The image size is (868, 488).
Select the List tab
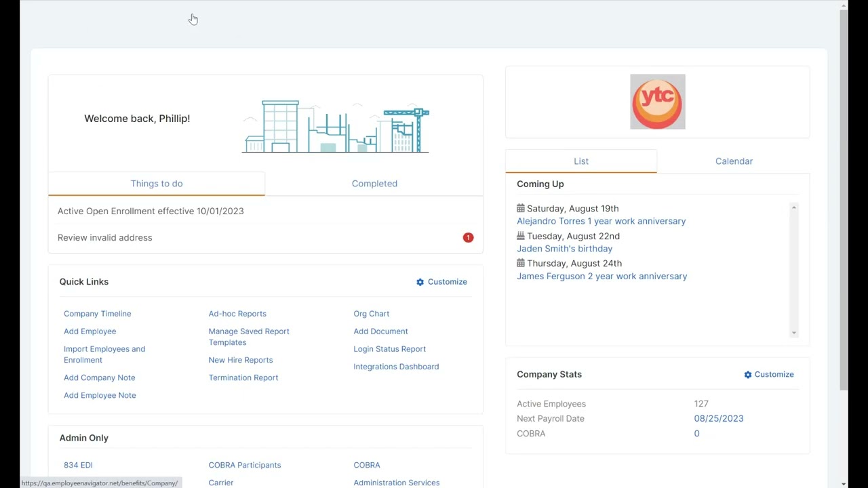pyautogui.click(x=581, y=161)
